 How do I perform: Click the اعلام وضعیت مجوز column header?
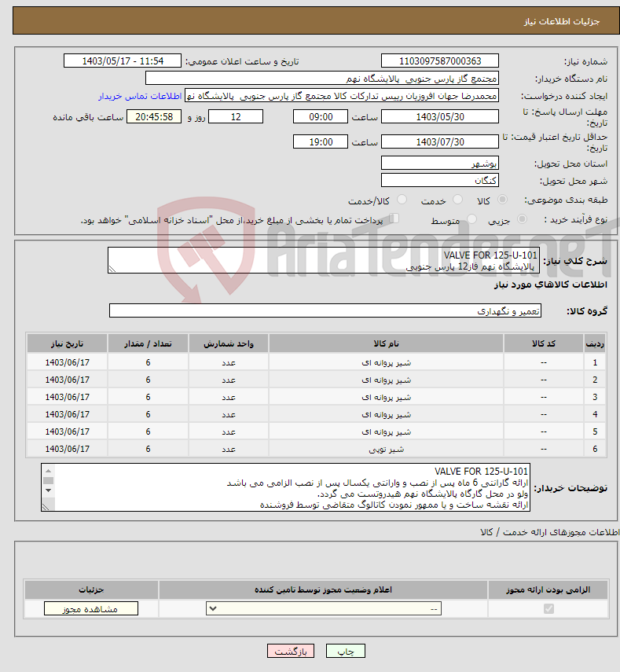(323, 589)
